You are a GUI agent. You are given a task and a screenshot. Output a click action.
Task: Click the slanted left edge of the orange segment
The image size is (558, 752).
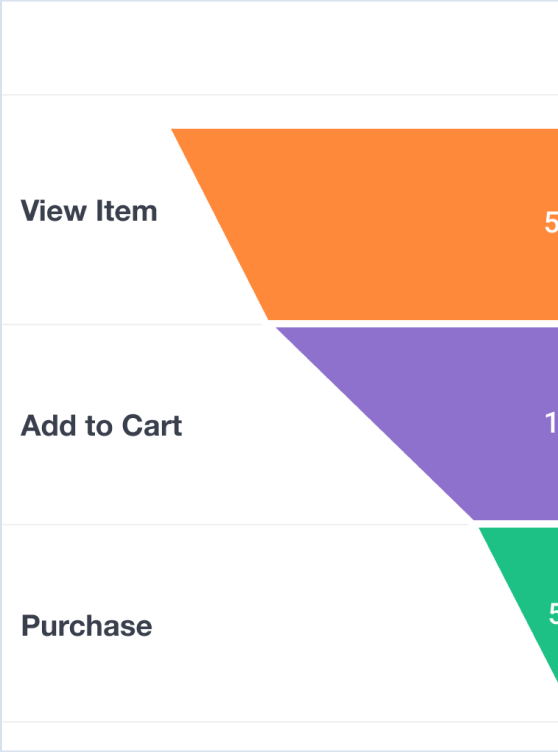[219, 224]
